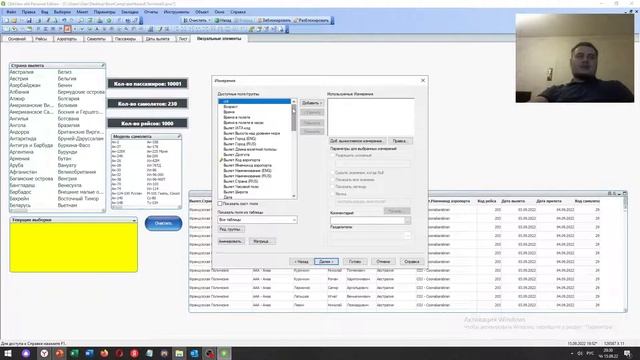
Task: Toggle Метка checkbox in dialog
Action: (333, 194)
